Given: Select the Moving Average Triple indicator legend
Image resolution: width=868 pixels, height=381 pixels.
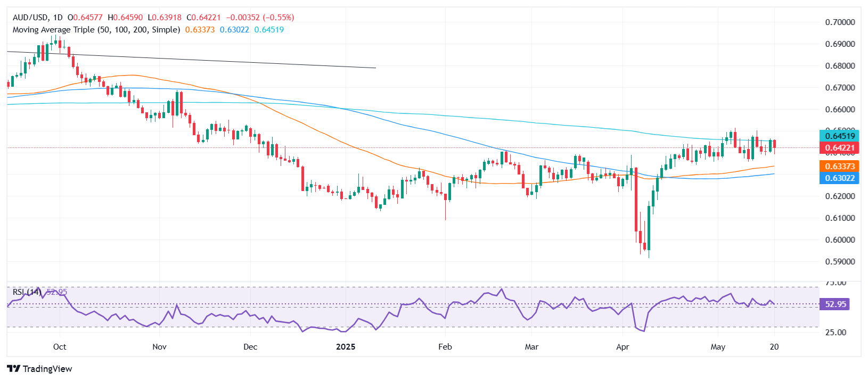Looking at the screenshot, I should click(x=96, y=30).
